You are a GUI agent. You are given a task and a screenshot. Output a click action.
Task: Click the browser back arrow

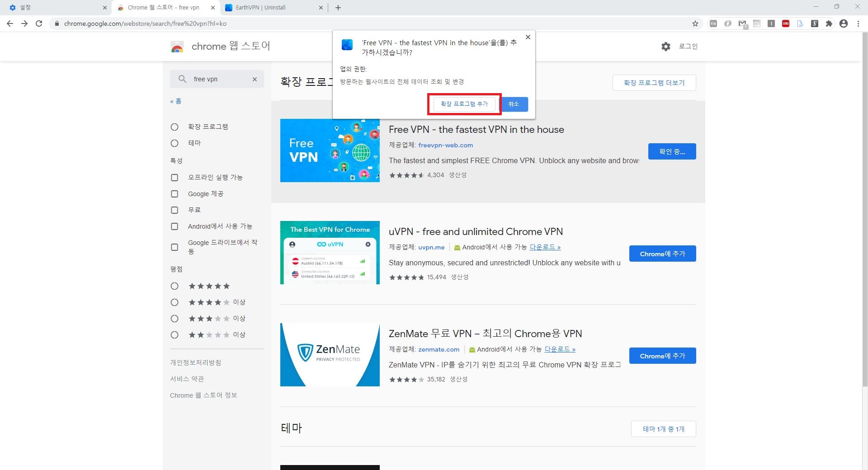pyautogui.click(x=10, y=23)
